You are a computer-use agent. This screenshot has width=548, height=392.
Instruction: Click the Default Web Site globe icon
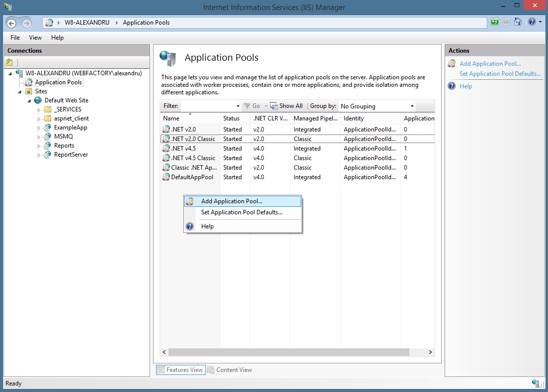pos(38,100)
